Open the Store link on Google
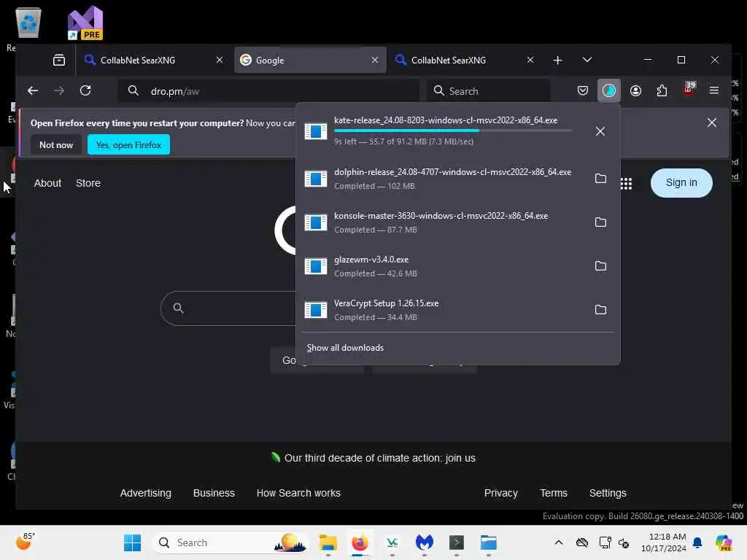The width and height of the screenshot is (747, 560). tap(88, 183)
